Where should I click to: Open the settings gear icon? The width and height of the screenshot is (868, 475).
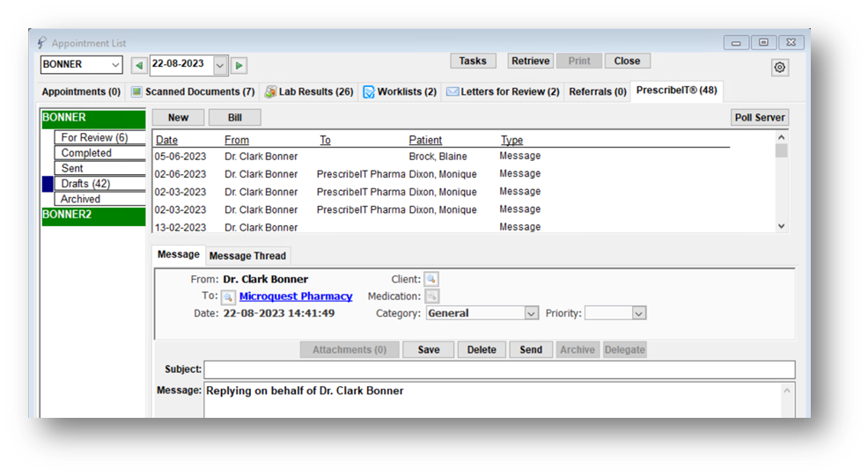pyautogui.click(x=779, y=68)
